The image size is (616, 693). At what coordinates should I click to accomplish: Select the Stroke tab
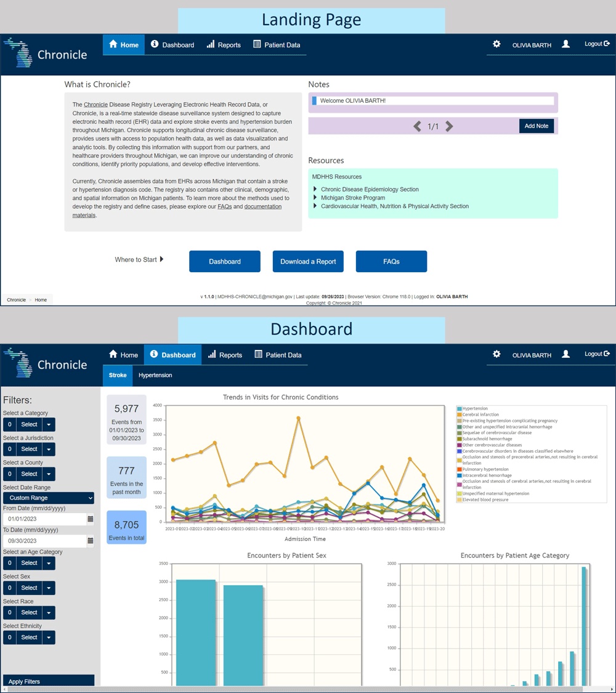click(117, 375)
